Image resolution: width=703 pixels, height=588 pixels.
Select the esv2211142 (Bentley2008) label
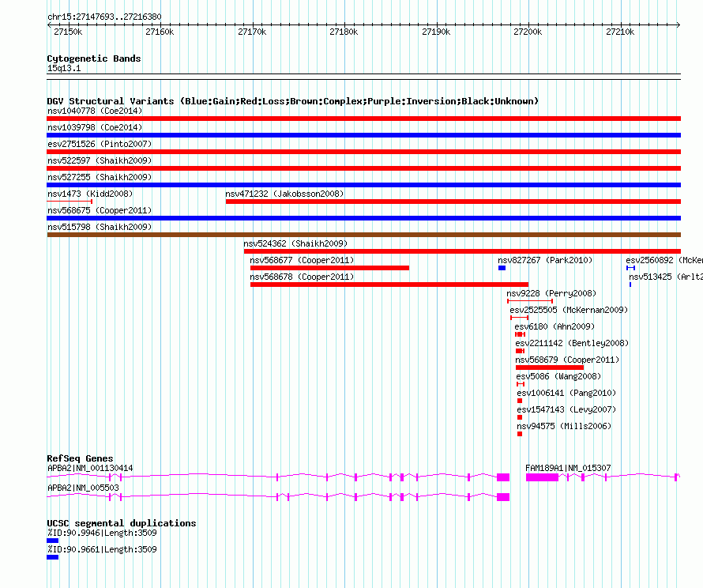[x=572, y=343]
